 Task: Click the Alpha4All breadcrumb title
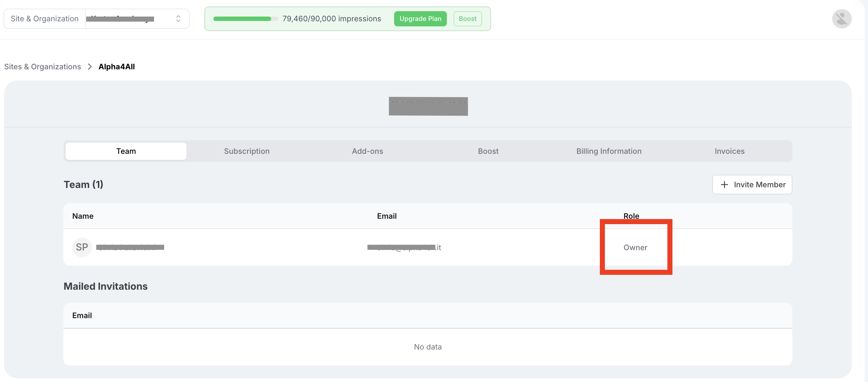click(x=117, y=67)
